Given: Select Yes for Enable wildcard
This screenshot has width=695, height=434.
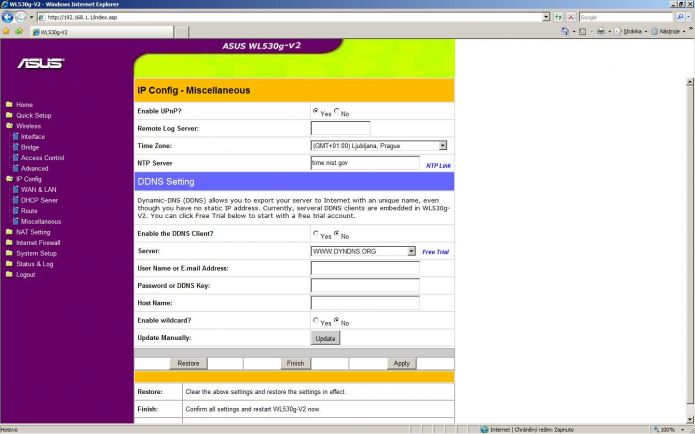Looking at the screenshot, I should (316, 320).
